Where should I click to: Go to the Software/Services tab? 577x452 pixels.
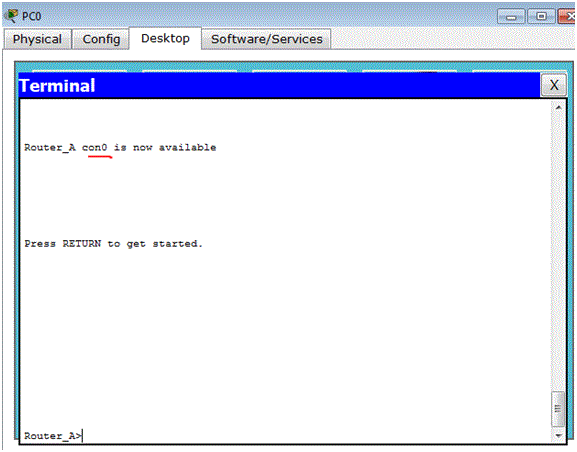coord(266,39)
